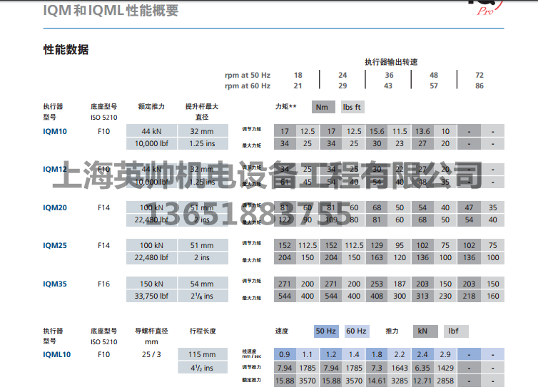Click the '14.61' rated thrust cell

377,381
